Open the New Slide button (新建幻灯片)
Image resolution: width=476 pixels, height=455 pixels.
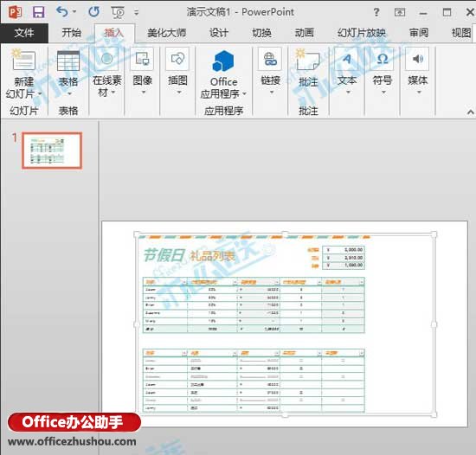pyautogui.click(x=23, y=74)
